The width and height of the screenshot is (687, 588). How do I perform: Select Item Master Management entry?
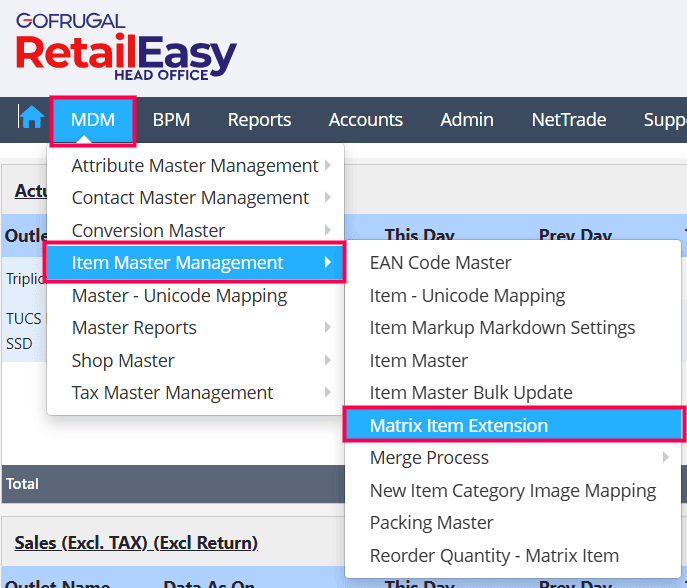pos(195,262)
